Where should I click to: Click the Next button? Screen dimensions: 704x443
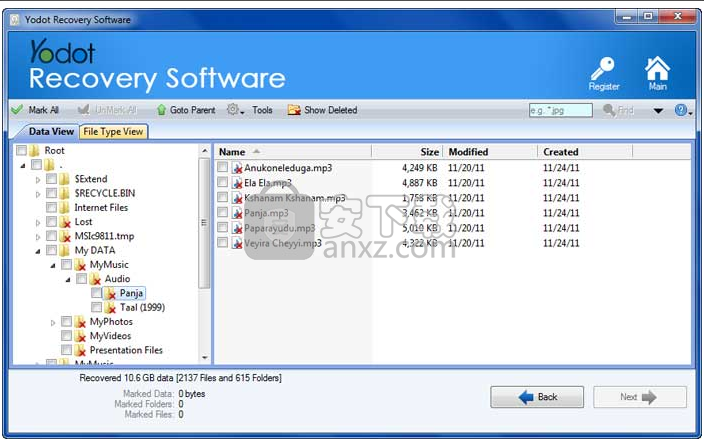pos(640,397)
